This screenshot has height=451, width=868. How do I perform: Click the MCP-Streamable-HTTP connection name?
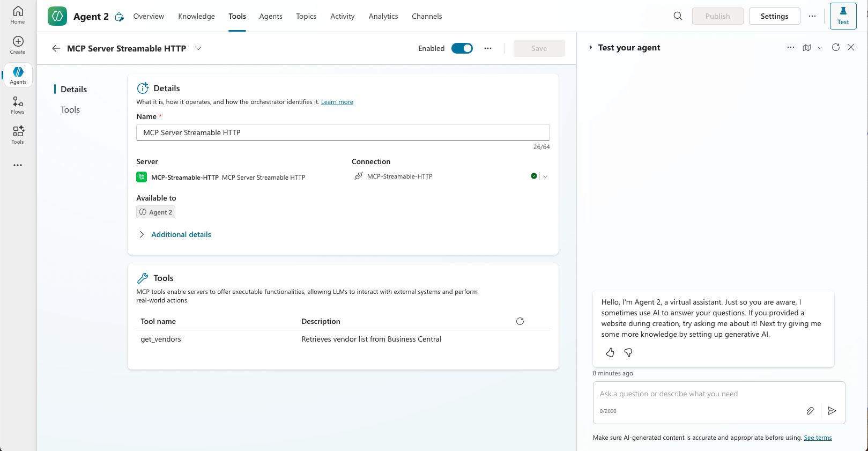399,176
